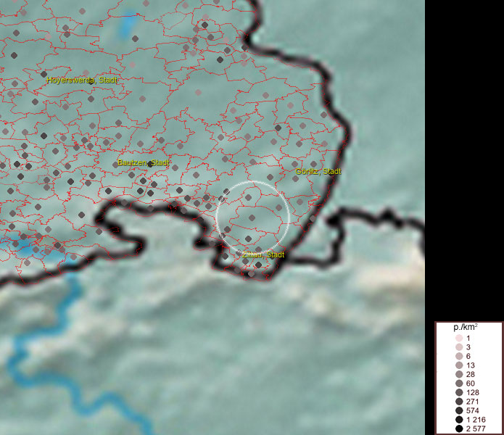
Task: Select the Bautzen, Stadt label
Action: tap(144, 163)
